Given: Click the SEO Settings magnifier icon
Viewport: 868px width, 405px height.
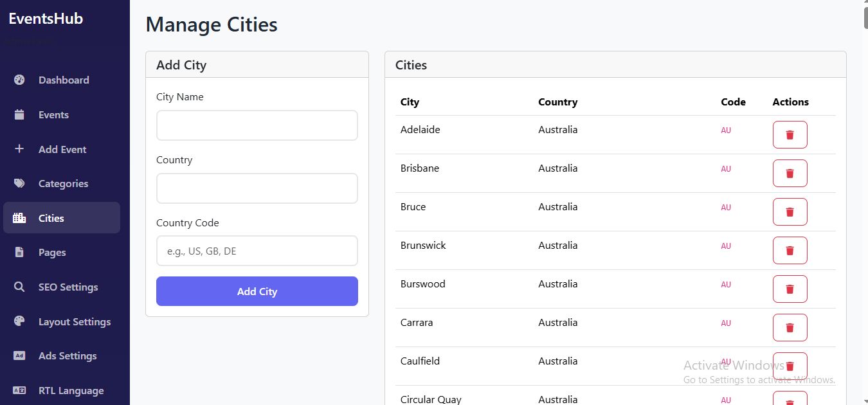Looking at the screenshot, I should click(19, 287).
